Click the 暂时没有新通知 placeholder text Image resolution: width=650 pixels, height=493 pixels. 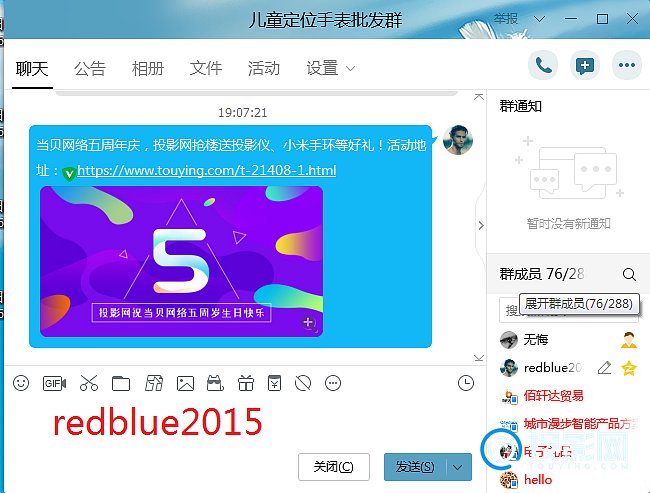[x=568, y=224]
